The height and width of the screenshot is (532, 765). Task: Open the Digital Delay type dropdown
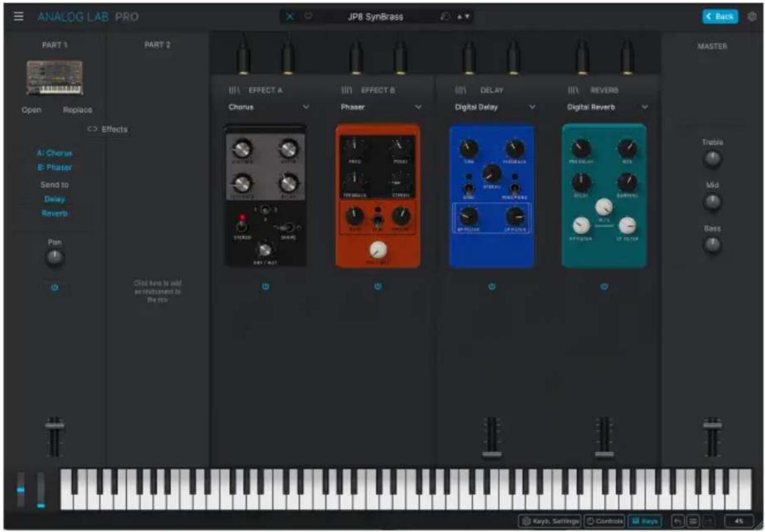pos(495,107)
